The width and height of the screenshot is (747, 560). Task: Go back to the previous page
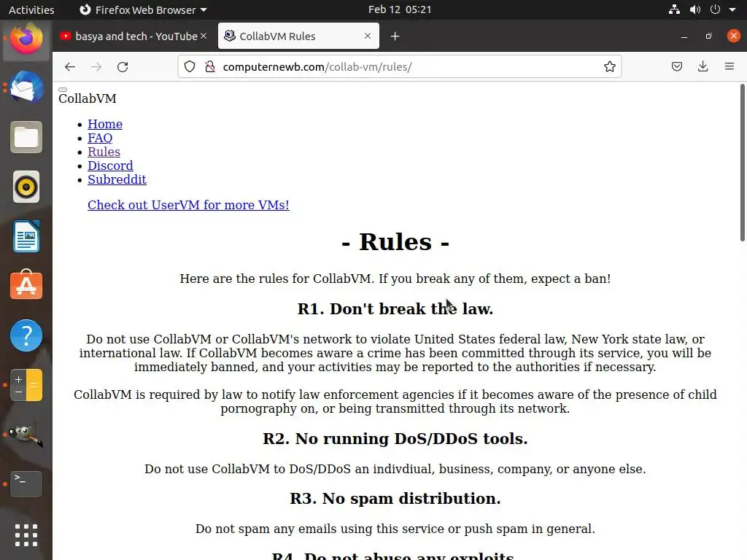70,66
